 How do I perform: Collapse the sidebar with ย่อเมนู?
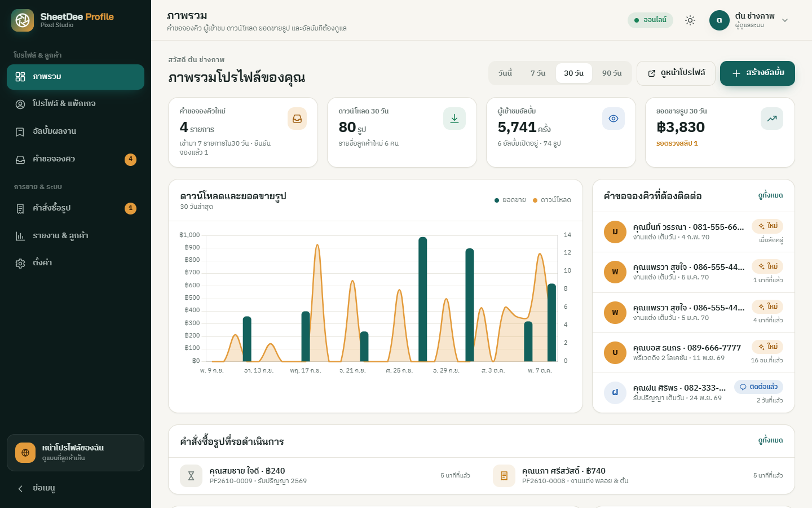tap(76, 488)
